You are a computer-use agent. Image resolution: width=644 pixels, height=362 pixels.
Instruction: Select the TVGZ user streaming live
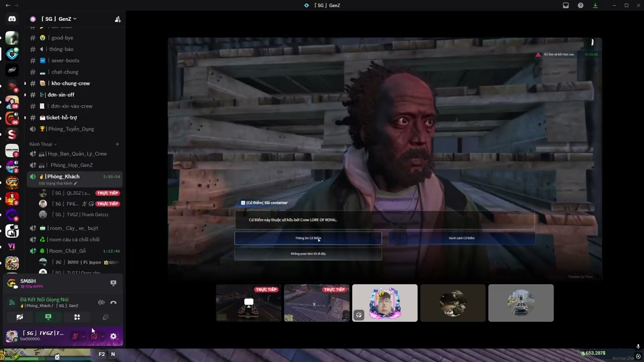79,204
